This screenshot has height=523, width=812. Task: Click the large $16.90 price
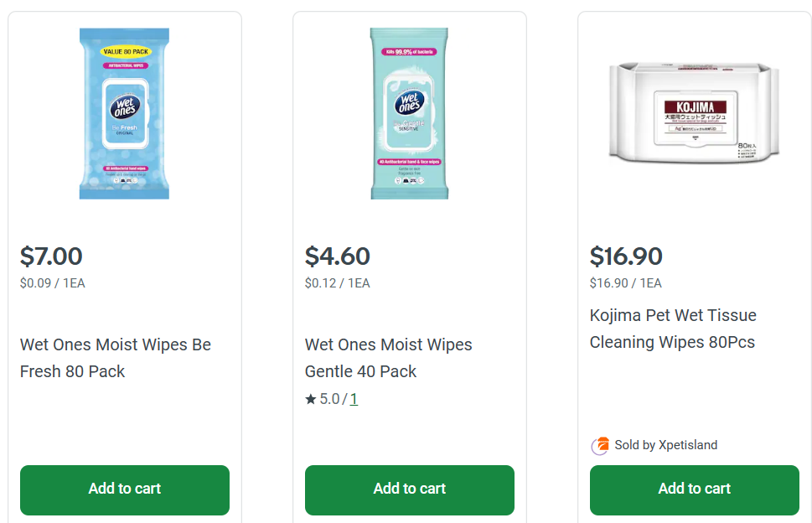coord(626,256)
